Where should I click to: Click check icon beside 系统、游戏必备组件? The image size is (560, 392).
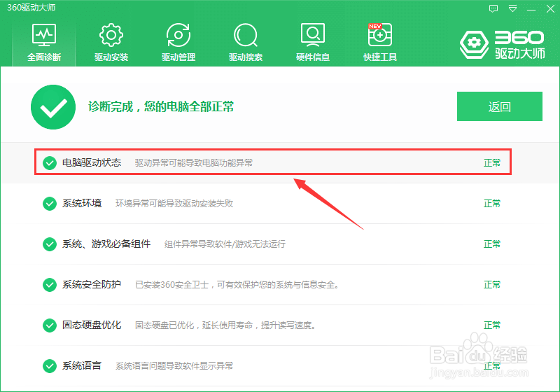pyautogui.click(x=50, y=244)
